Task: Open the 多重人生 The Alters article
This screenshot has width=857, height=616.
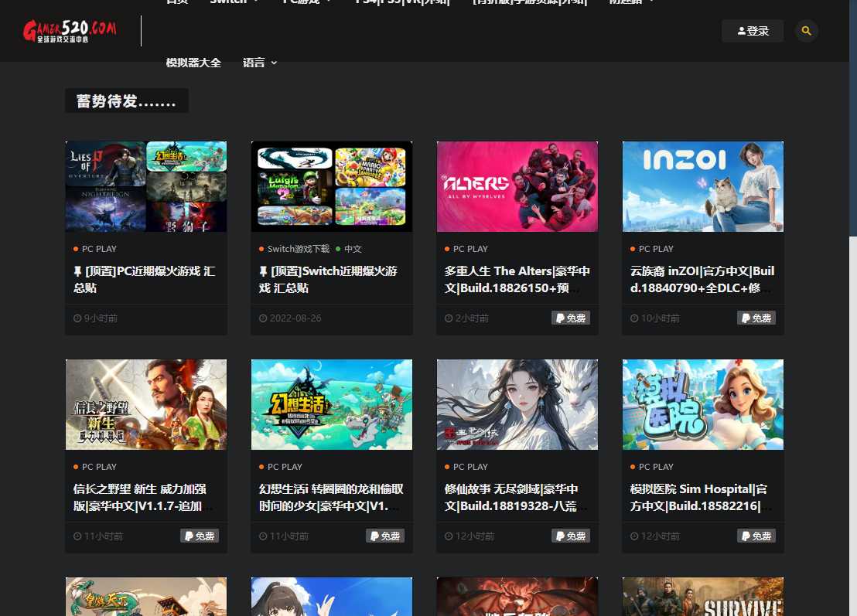Action: 516,280
